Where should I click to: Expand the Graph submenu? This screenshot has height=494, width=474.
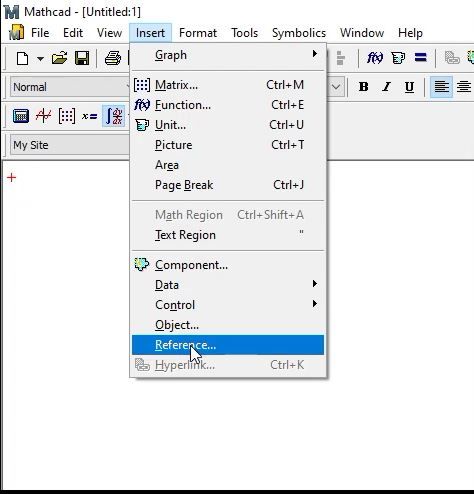click(x=228, y=55)
